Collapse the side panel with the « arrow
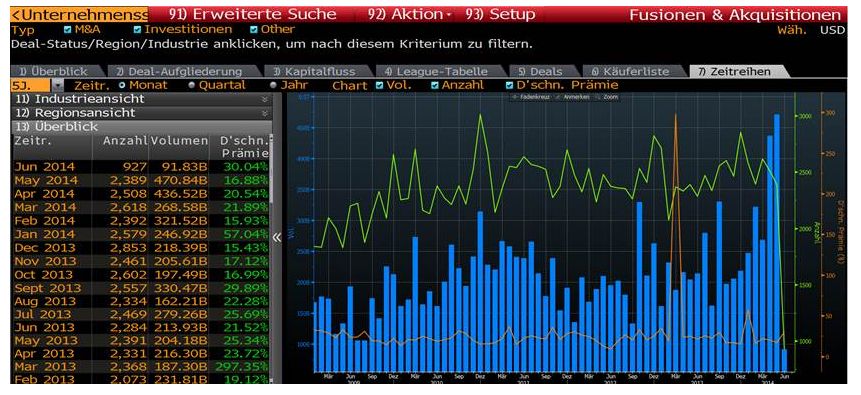The image size is (861, 395). (x=277, y=237)
